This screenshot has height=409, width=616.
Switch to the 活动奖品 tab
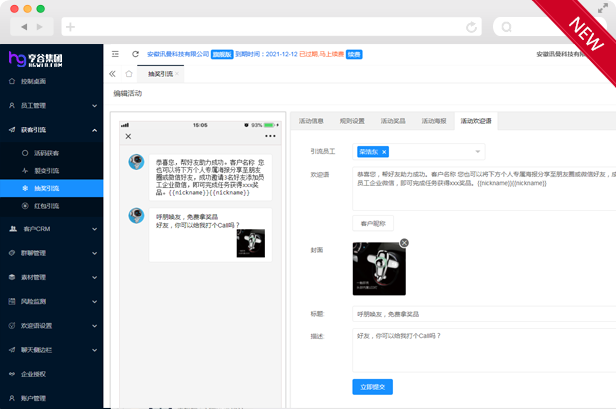point(393,121)
